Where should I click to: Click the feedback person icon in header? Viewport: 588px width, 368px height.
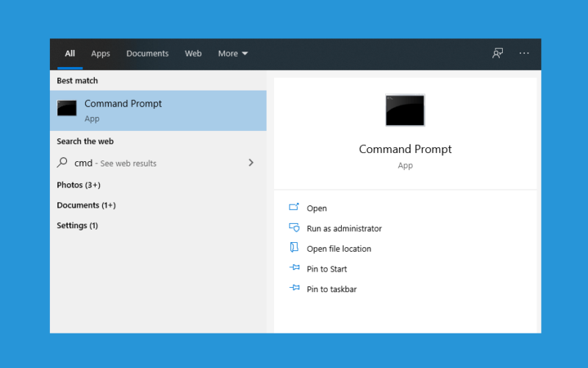pos(498,53)
